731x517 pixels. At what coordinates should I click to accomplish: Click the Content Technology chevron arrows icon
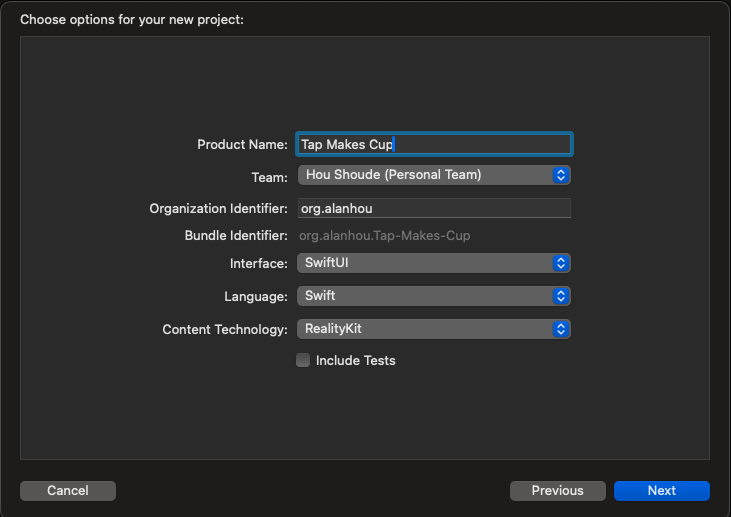pyautogui.click(x=561, y=329)
